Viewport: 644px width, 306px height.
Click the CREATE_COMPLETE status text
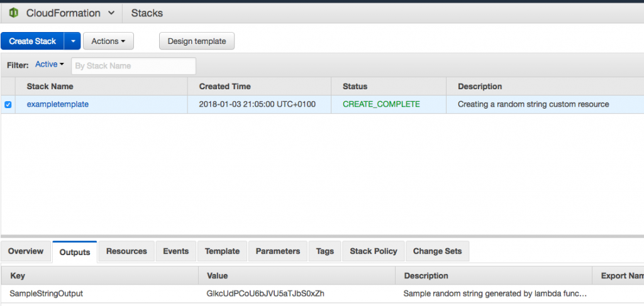click(381, 104)
